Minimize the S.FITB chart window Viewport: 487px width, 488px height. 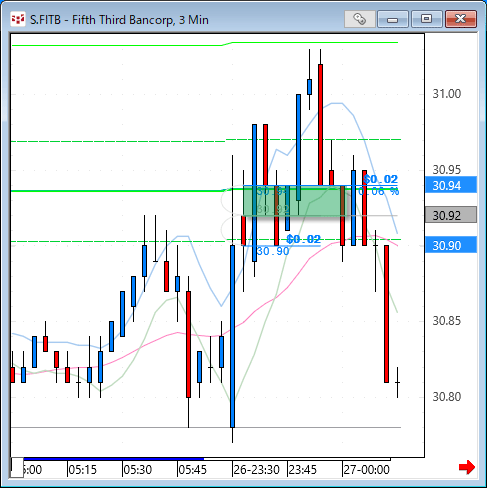tap(393, 19)
